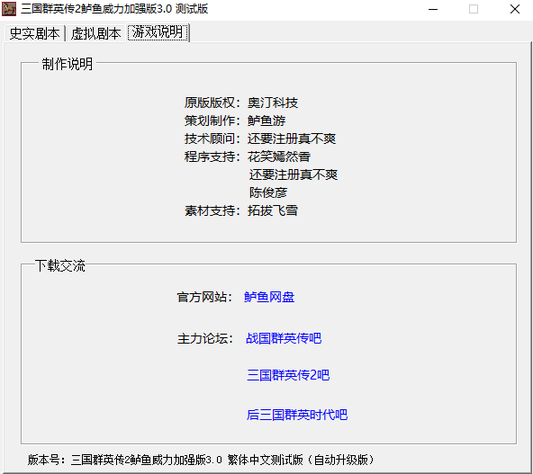Click the 版本号 version text at bottom
The height and width of the screenshot is (474, 533).
coord(201,460)
